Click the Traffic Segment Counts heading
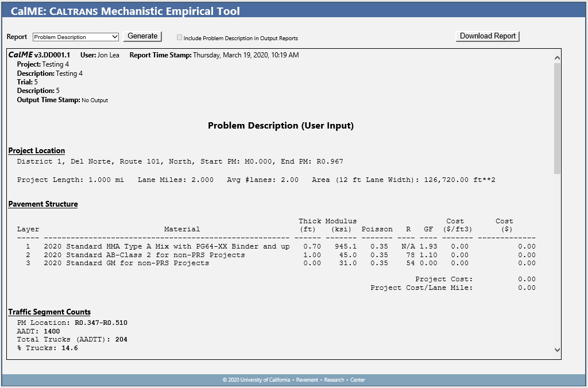Viewport: 588px width, 388px height. point(49,312)
